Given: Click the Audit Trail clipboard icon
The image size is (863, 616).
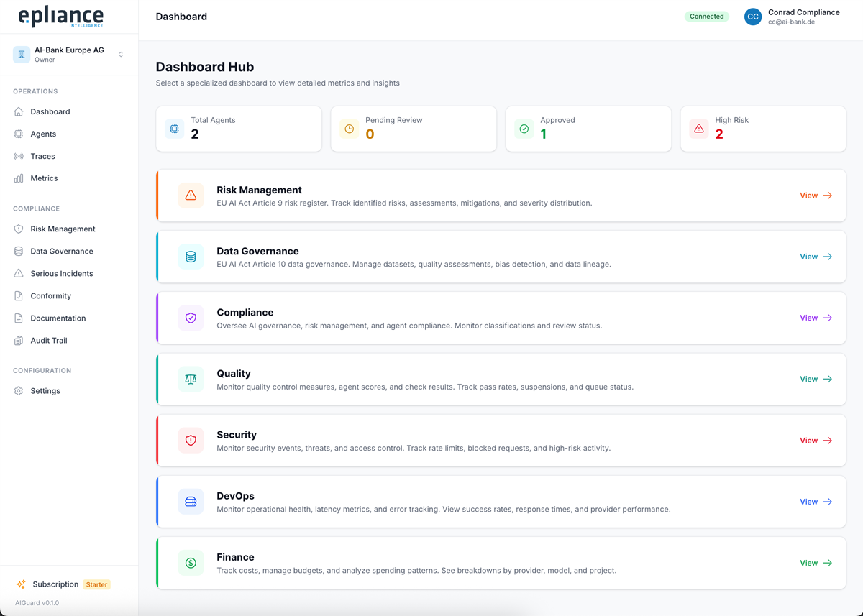Looking at the screenshot, I should (19, 340).
